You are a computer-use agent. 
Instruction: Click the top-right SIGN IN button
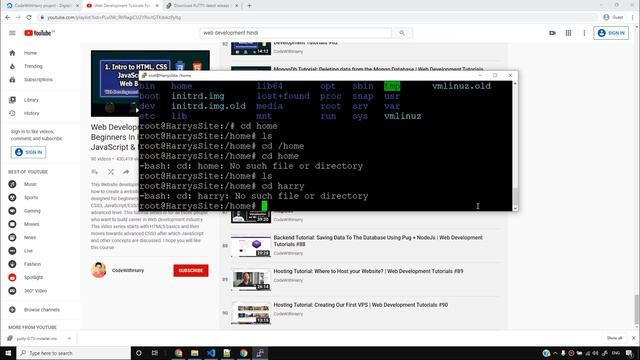pyautogui.click(x=611, y=33)
